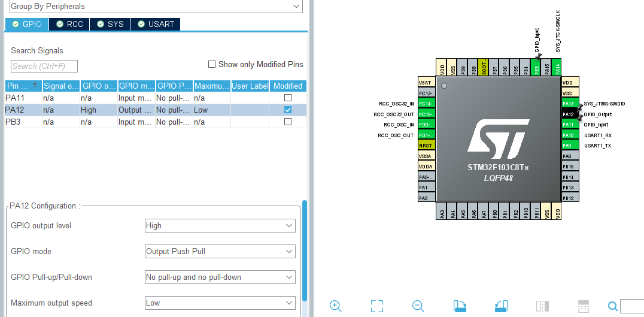Check the Modified box for PA11
Image resolution: width=644 pixels, height=317 pixels.
point(288,98)
